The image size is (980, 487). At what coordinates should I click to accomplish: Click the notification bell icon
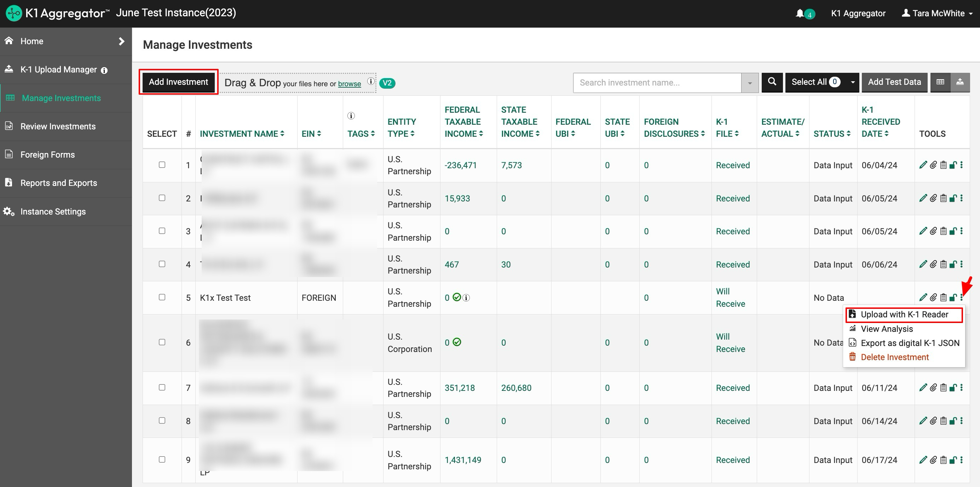tap(800, 13)
